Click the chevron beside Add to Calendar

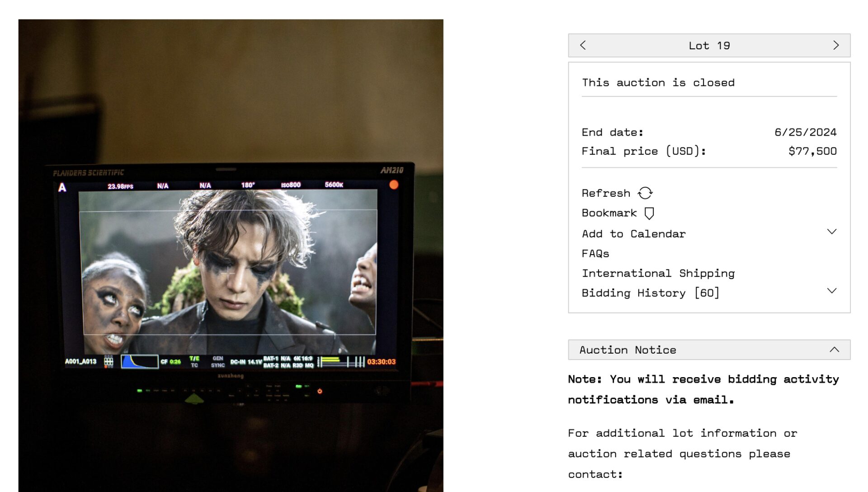pyautogui.click(x=832, y=232)
